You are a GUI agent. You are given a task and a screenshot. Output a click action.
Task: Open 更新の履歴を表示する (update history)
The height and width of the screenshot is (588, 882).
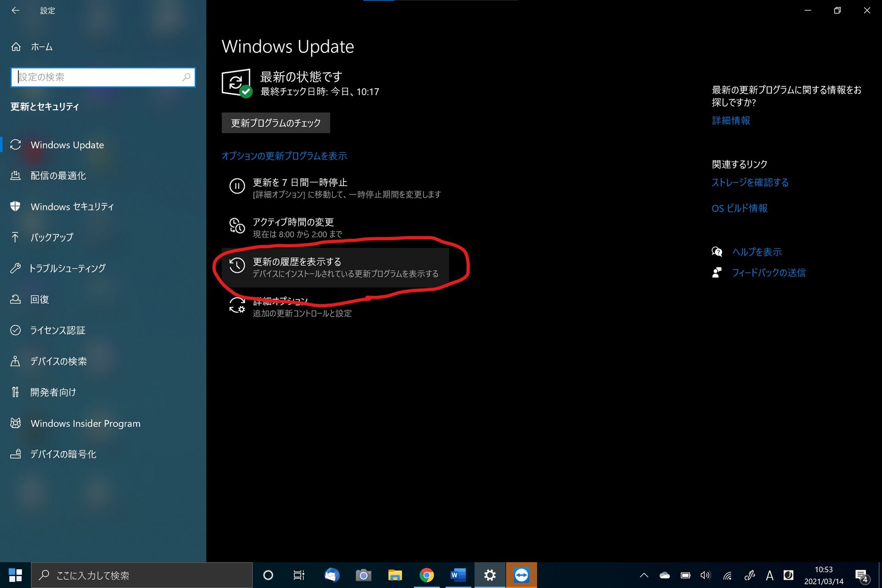297,262
